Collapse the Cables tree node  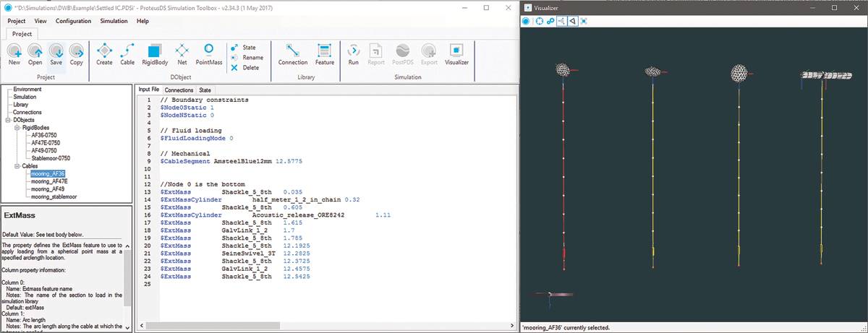pos(17,165)
